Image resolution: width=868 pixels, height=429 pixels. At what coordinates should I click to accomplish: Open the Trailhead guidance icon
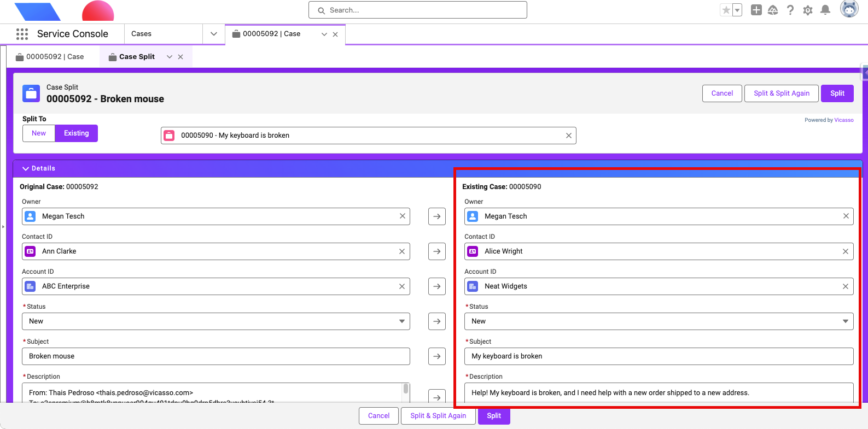(x=773, y=10)
